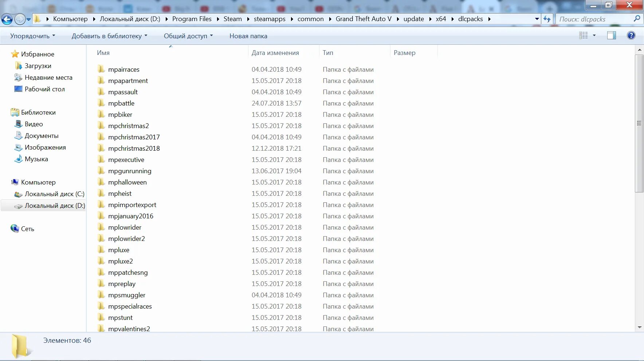Click the date 12.12.2018 17:21
Viewport: 644px width, 361px height.
(x=276, y=148)
